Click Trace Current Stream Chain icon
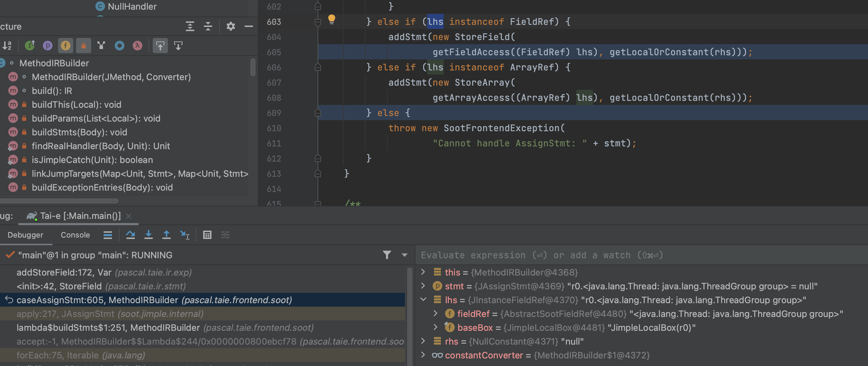 click(225, 235)
